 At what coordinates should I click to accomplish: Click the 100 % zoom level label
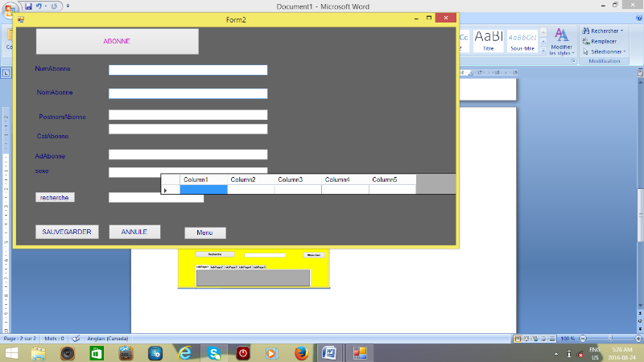568,339
